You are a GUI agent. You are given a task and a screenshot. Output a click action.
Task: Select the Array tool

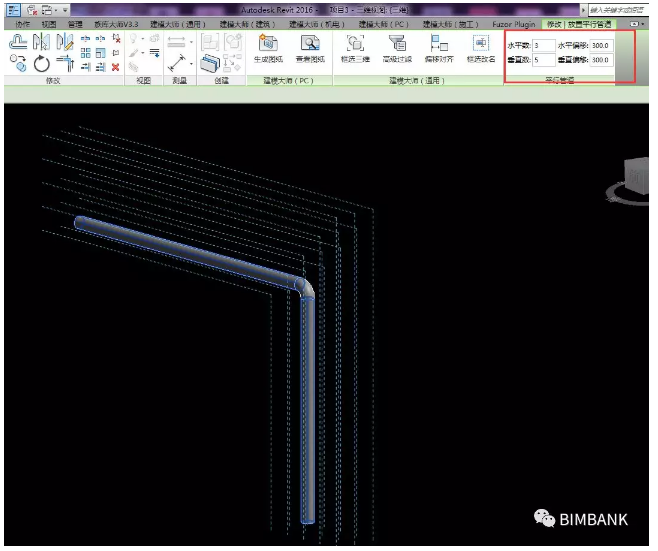86,53
